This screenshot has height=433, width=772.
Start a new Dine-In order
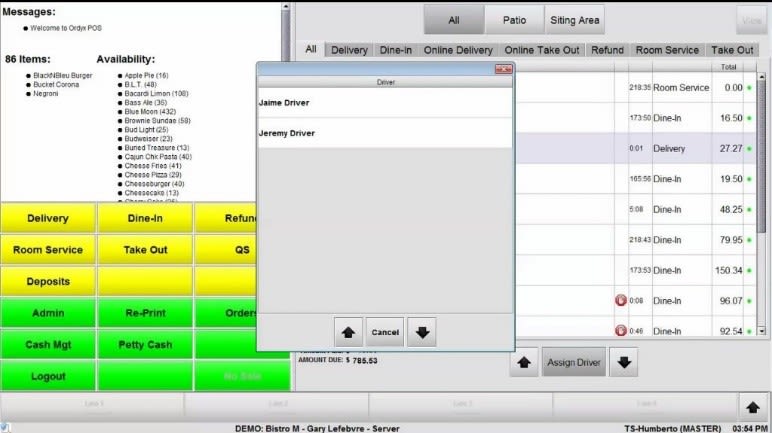pyautogui.click(x=145, y=218)
